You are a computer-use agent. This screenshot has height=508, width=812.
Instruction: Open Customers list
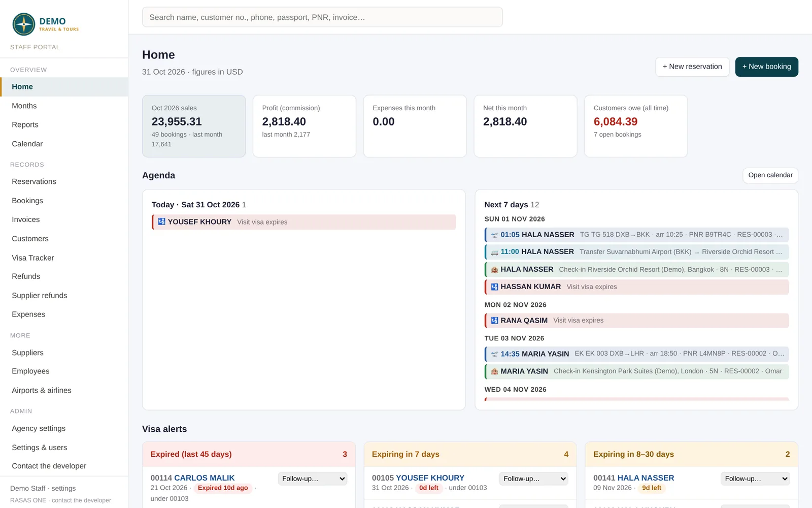(64, 239)
